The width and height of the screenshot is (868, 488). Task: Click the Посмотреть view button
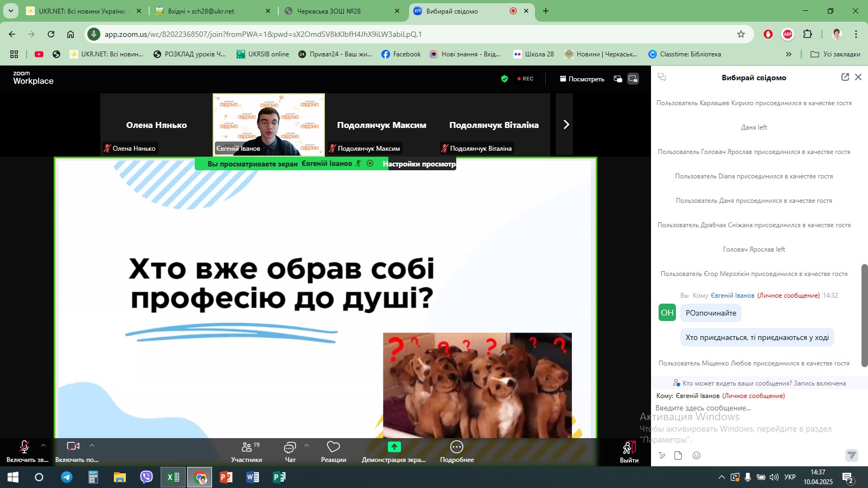click(x=582, y=79)
